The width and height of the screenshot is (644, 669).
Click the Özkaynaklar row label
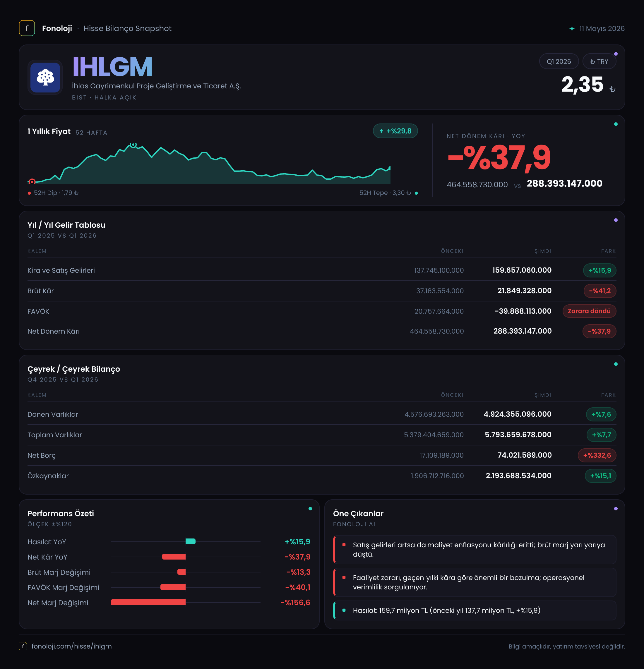tap(48, 476)
